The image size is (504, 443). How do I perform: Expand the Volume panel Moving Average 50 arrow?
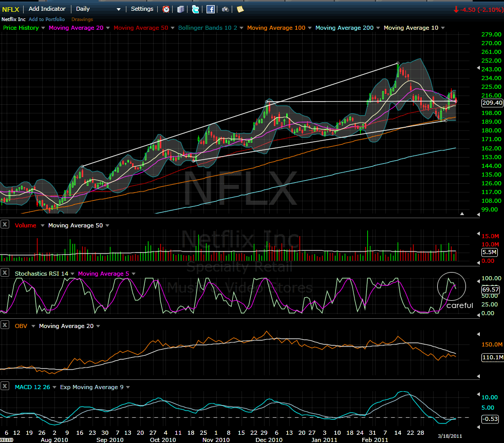pyautogui.click(x=107, y=225)
